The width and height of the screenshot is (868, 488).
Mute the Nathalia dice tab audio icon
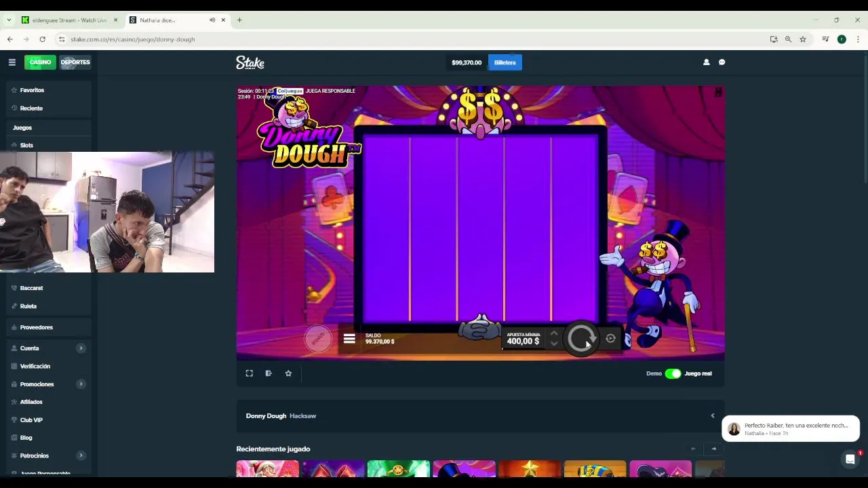(x=212, y=20)
